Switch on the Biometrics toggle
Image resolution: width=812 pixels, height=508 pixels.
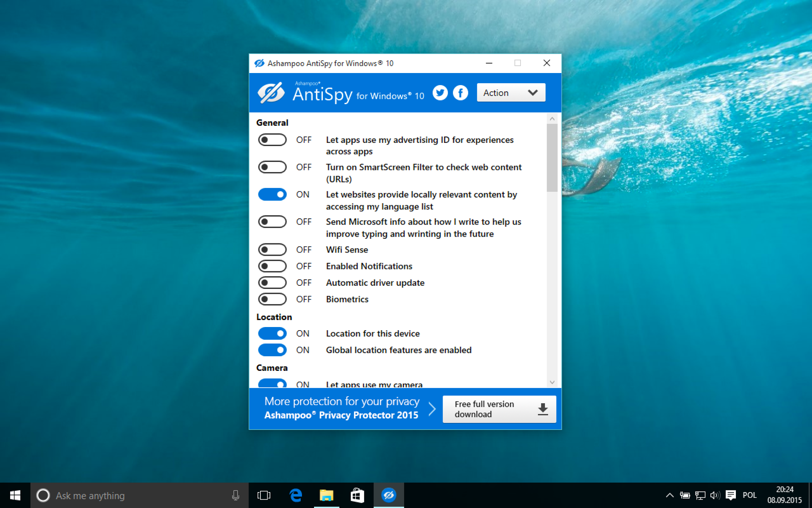click(272, 299)
